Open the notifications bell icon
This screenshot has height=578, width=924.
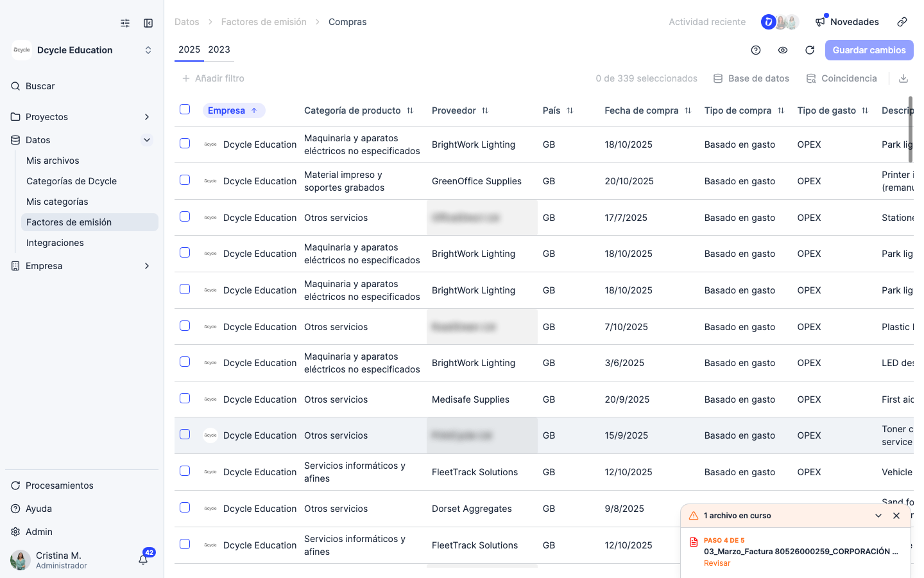tap(143, 559)
